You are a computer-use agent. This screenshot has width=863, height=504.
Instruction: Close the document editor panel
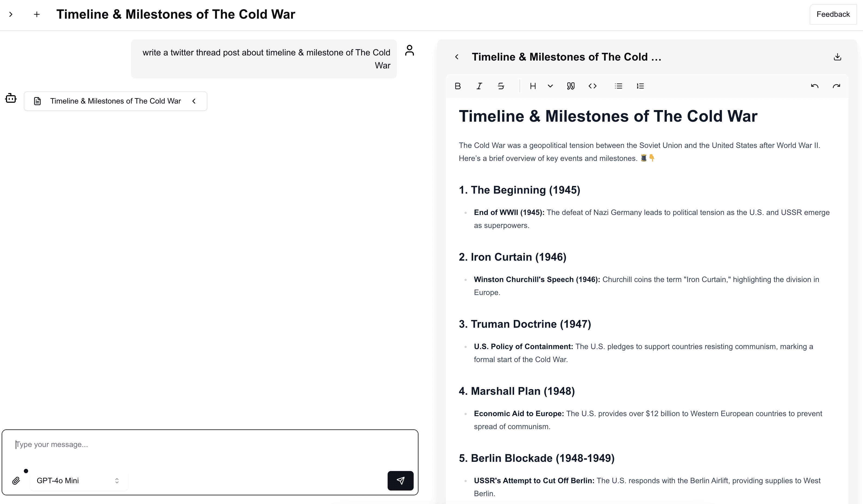(456, 57)
